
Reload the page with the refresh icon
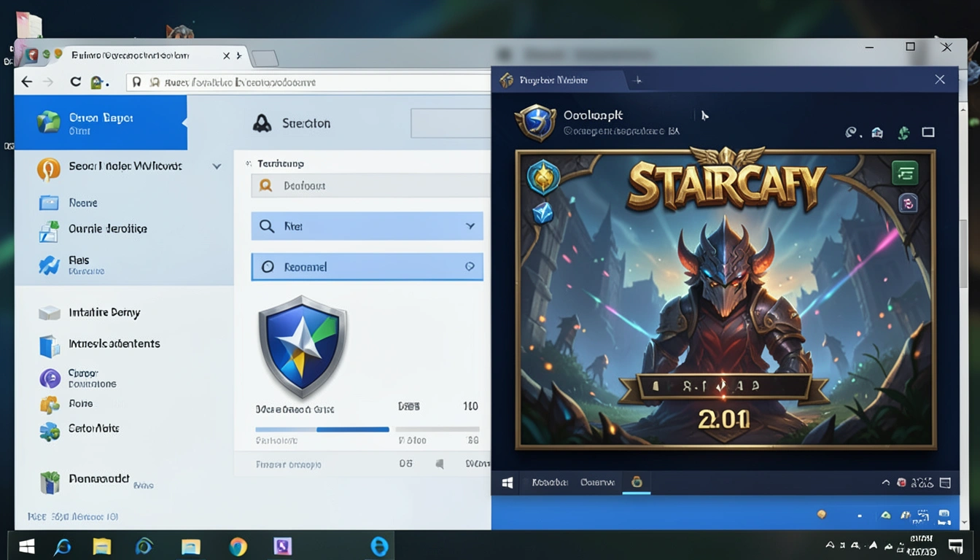[75, 82]
